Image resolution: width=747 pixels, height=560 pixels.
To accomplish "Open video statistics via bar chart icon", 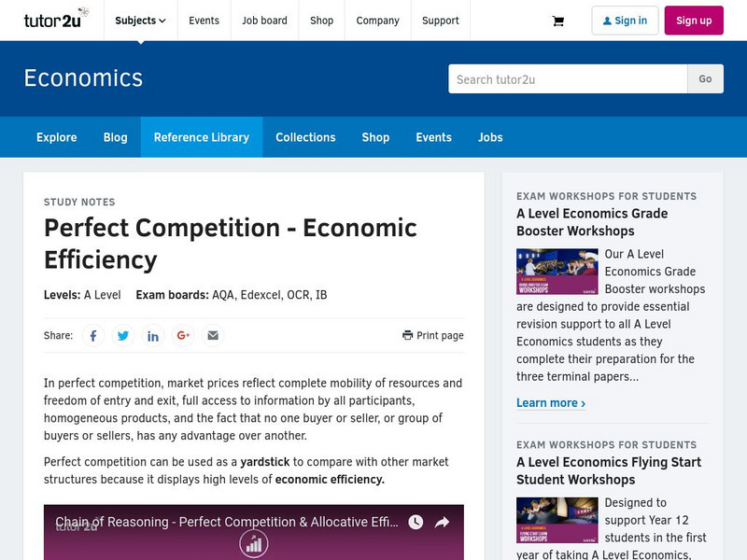I will [x=253, y=542].
